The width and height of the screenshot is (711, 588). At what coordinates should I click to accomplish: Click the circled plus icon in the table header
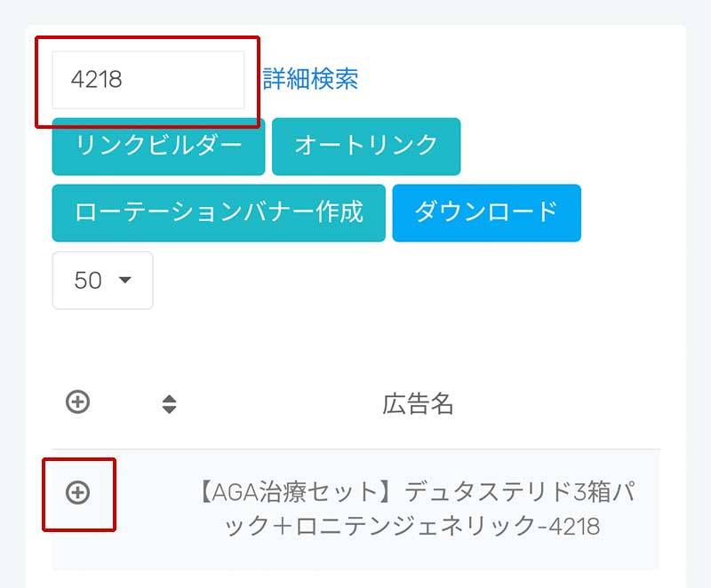pyautogui.click(x=78, y=401)
